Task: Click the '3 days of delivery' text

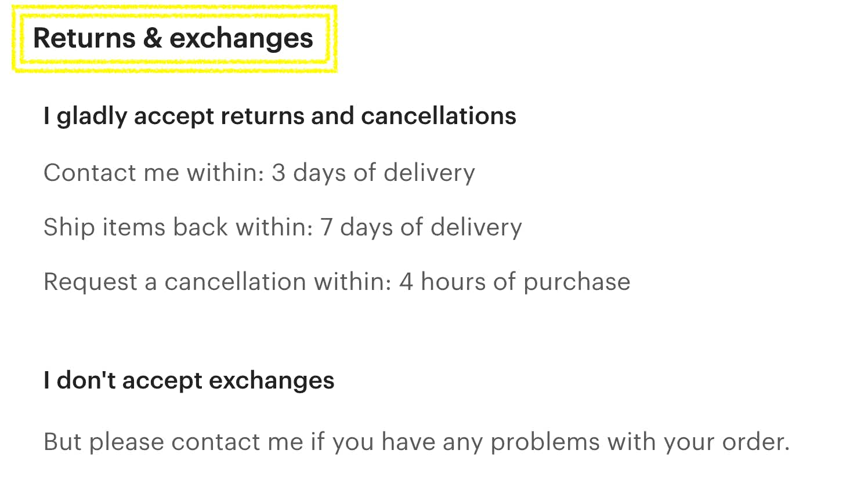Action: pyautogui.click(x=373, y=173)
